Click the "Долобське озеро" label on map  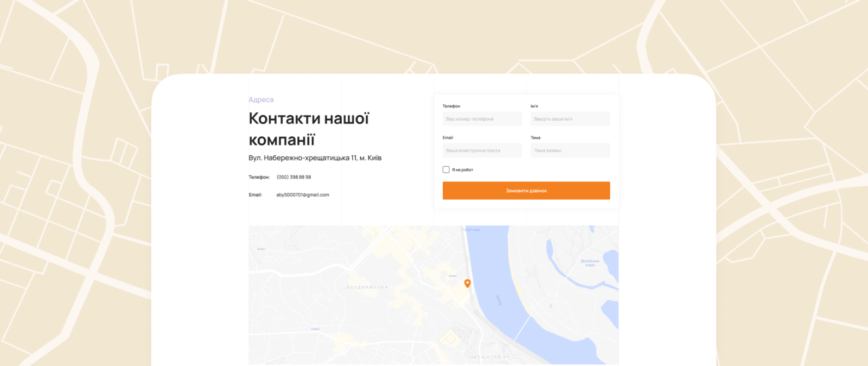pyautogui.click(x=590, y=263)
